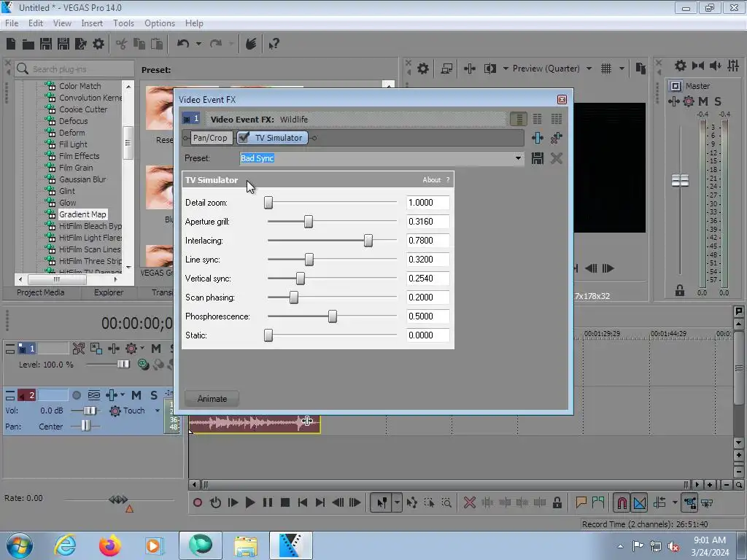Open the File menu
Viewport: 747px width, 560px height.
coord(12,23)
